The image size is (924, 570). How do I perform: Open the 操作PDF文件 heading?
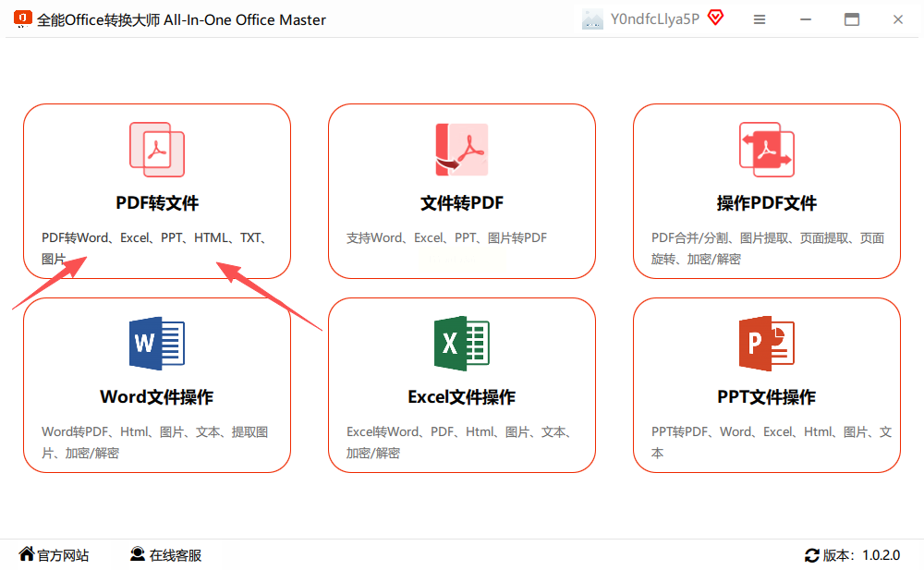tap(767, 202)
